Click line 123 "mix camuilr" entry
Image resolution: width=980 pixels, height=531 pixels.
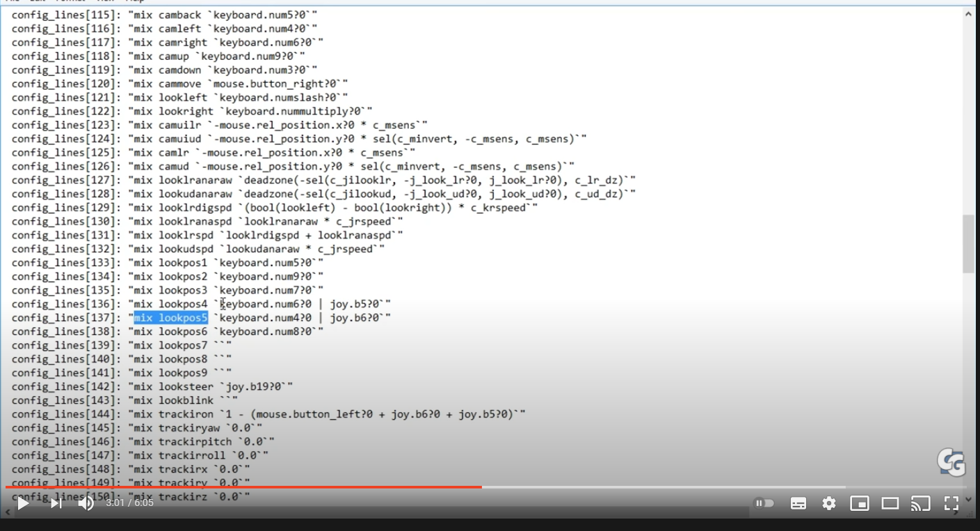[x=220, y=125]
